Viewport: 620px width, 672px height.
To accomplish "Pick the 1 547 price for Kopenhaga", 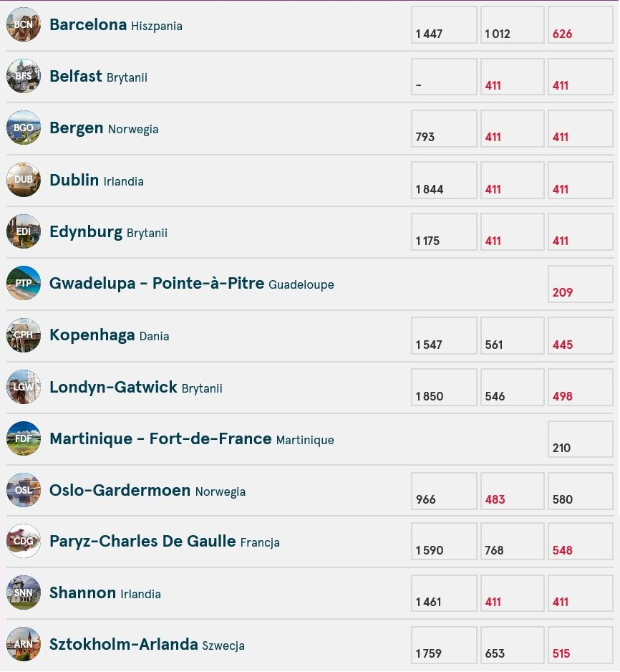I will 444,335.
